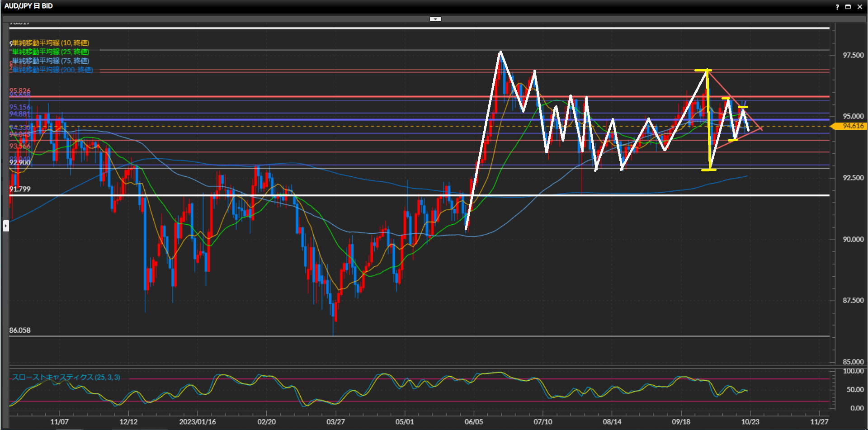This screenshot has width=868, height=430.
Task: Click the 91.799 horizontal line label
Action: (20, 189)
